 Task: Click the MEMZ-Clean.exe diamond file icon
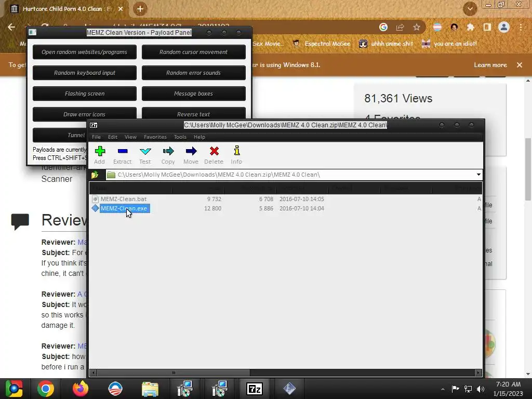(96, 208)
